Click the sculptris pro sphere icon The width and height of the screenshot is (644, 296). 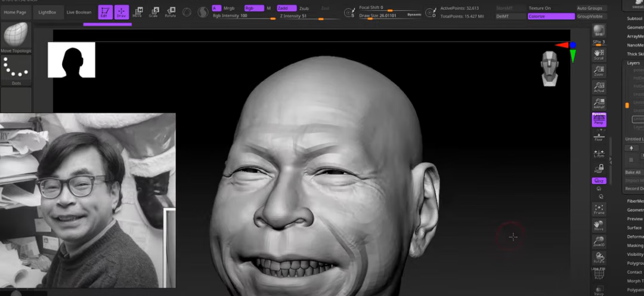pos(203,13)
